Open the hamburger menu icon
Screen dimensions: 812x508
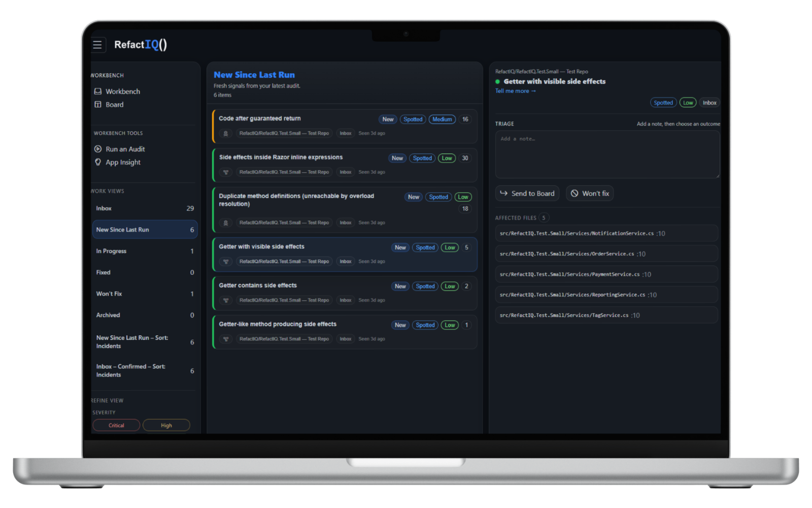click(x=97, y=45)
